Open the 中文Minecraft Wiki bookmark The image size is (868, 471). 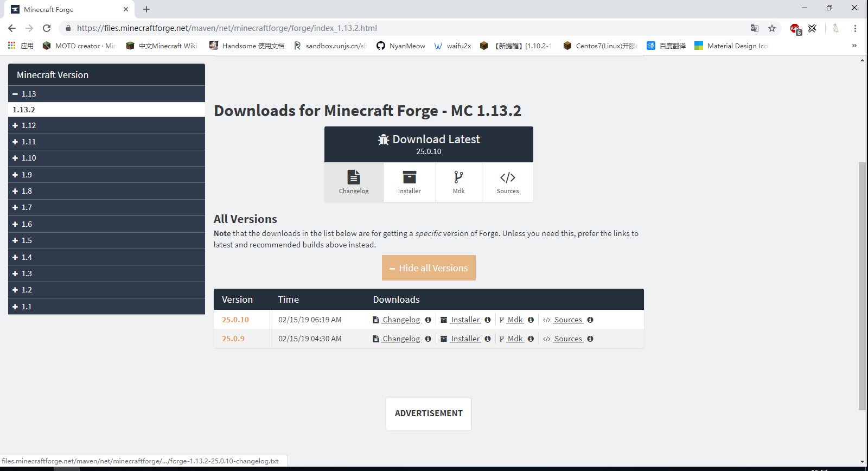tap(162, 46)
